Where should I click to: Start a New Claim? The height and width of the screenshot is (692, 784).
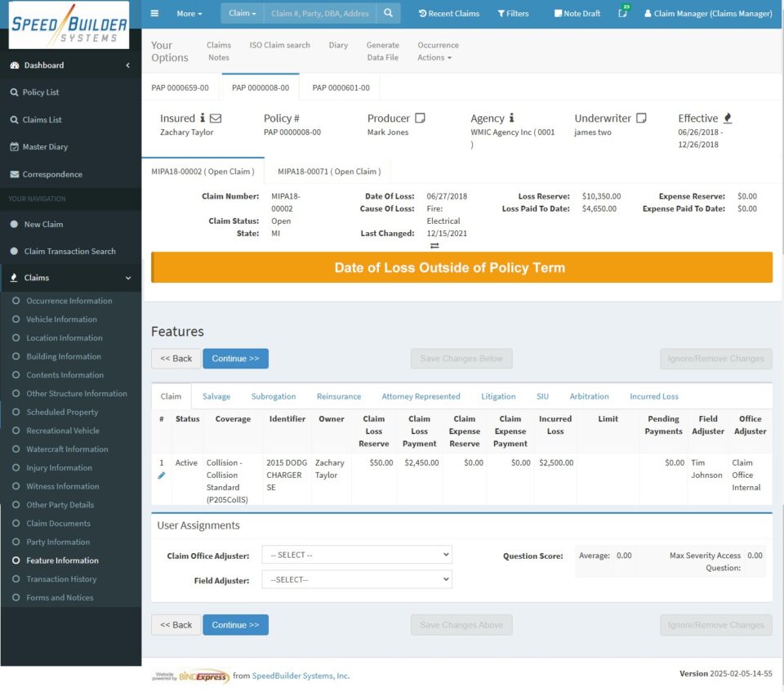(x=43, y=224)
